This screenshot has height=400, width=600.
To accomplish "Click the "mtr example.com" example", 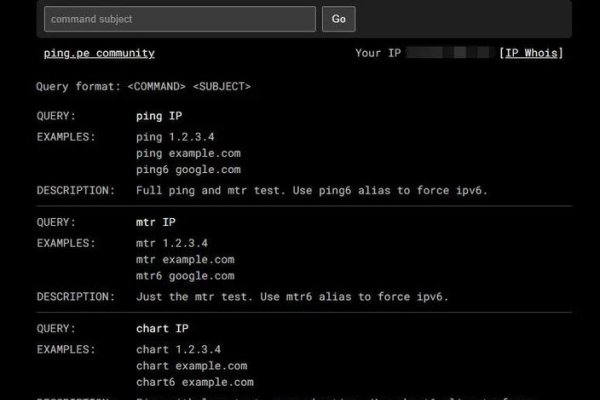I will (184, 259).
